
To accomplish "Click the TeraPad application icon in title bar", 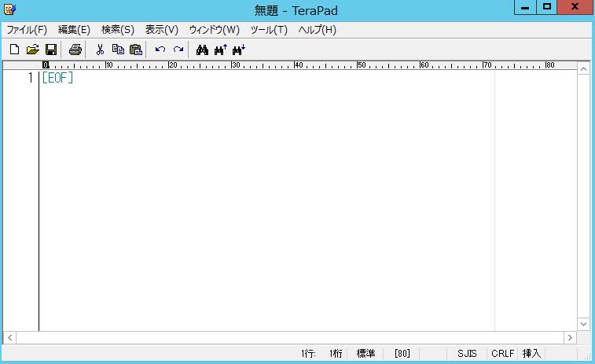I will pos(9,9).
